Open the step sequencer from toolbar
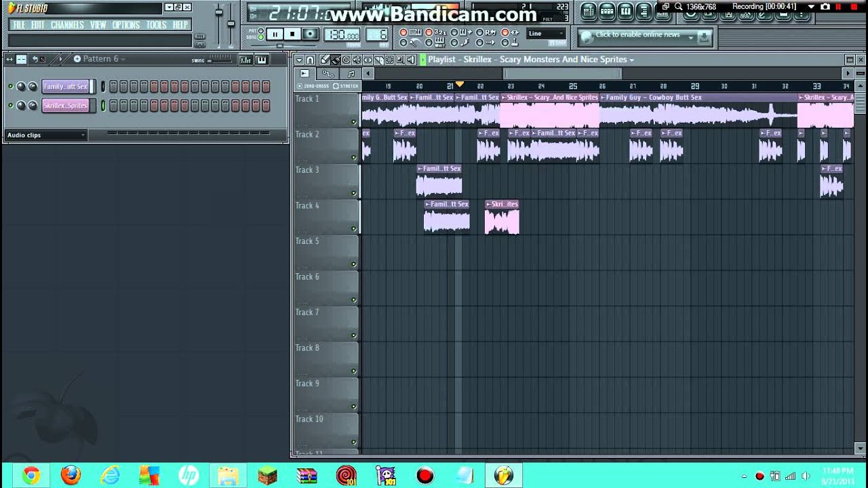The width and height of the screenshot is (868, 488). pyautogui.click(x=607, y=11)
